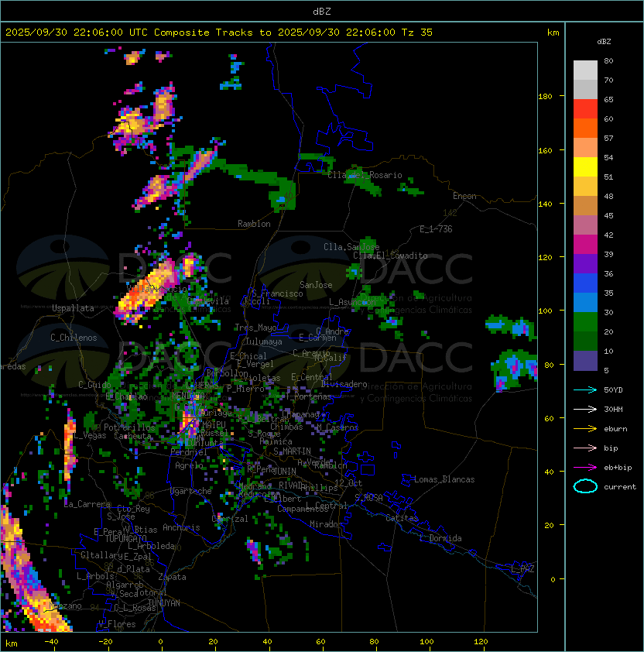Select the pink bip arrow in legend
This screenshot has height=652, width=644.
[x=585, y=448]
